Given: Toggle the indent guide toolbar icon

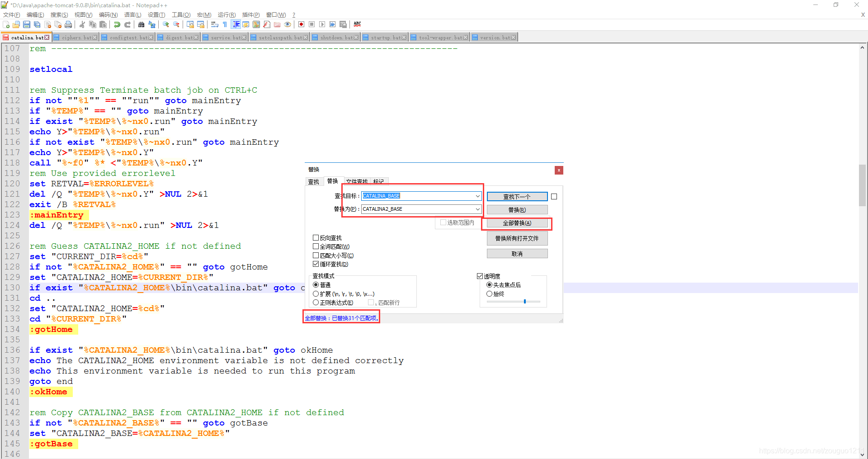Looking at the screenshot, I should click(236, 24).
